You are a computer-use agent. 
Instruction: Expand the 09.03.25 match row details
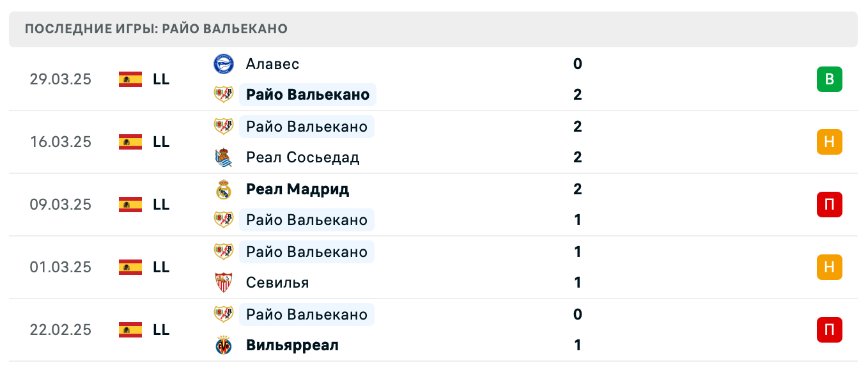click(447, 205)
